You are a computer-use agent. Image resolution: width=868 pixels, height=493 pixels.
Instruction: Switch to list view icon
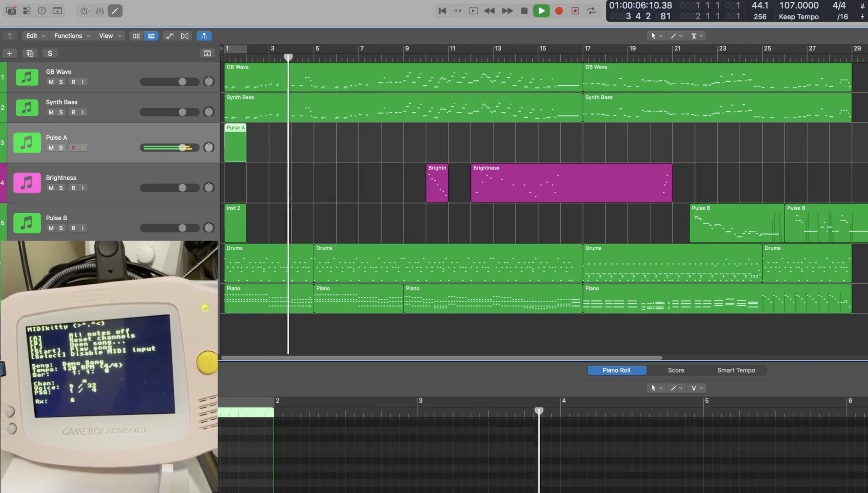click(x=151, y=36)
